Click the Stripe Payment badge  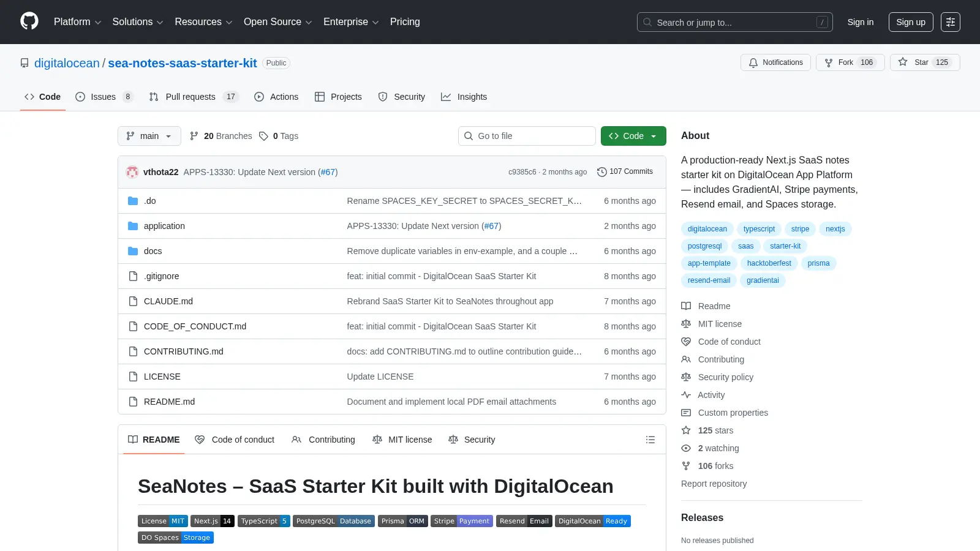pos(462,521)
